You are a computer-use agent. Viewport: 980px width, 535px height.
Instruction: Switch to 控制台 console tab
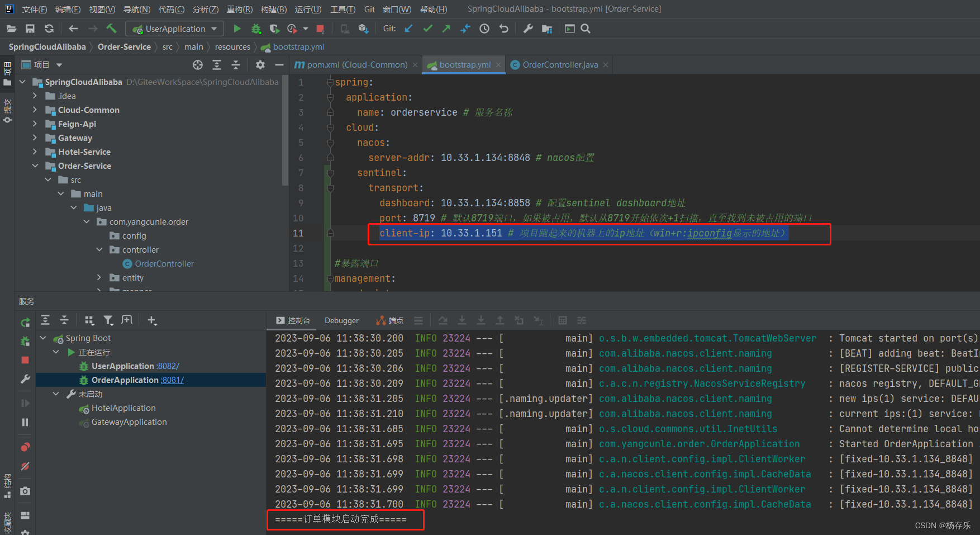(x=293, y=320)
